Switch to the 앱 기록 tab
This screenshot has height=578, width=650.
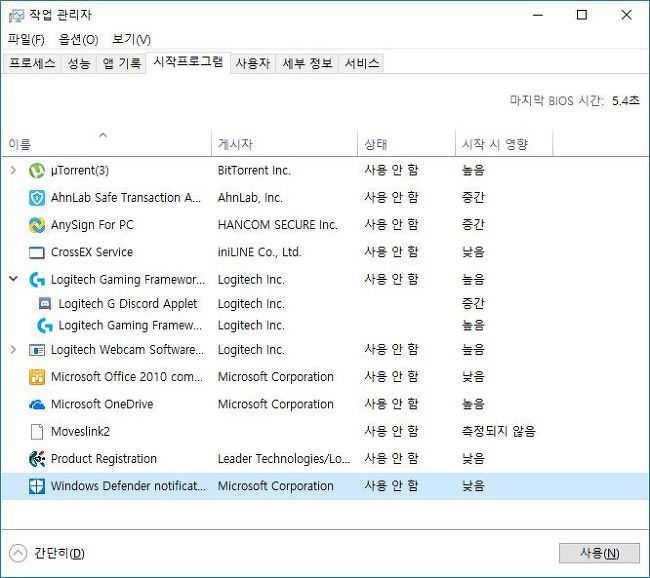pos(121,63)
